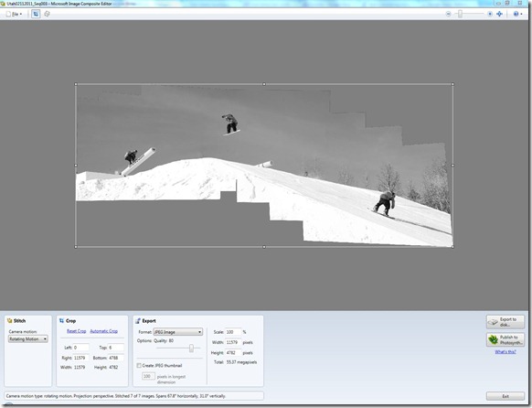Click the Export panel icon
The image size is (532, 408).
point(138,320)
